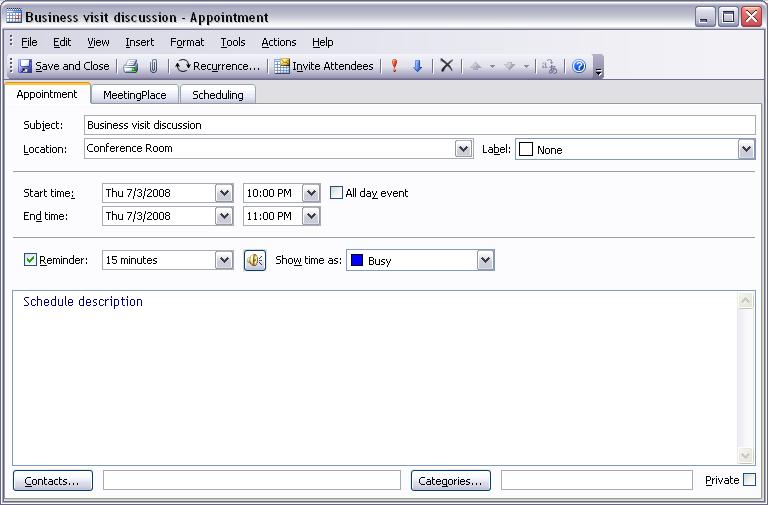
Task: Click in the Subject text field
Action: [x=420, y=125]
